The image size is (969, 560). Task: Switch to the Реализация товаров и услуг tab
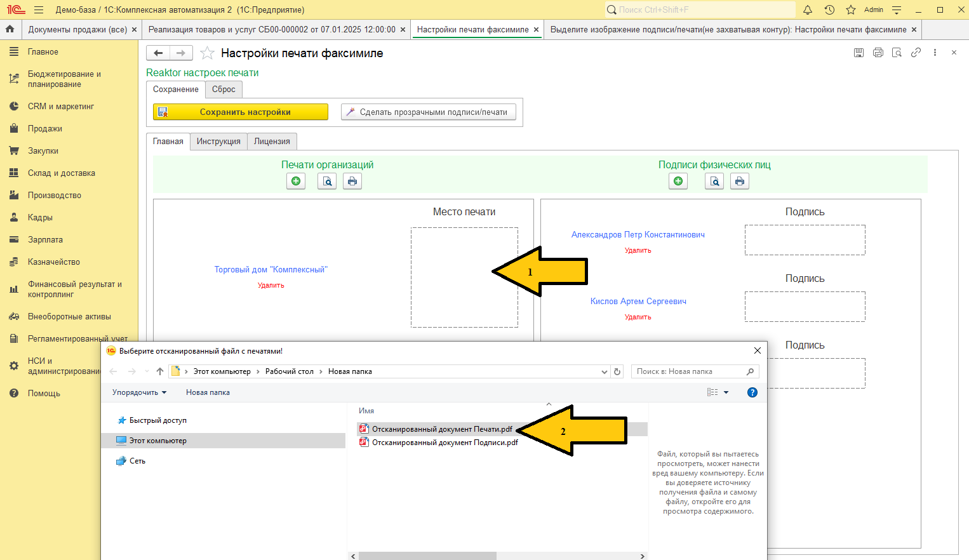point(272,30)
